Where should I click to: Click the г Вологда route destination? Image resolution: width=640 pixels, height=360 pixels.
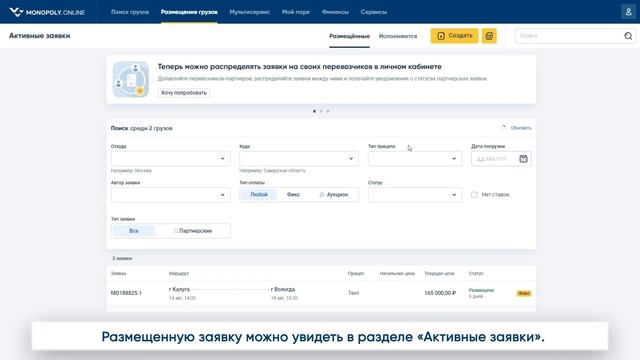(283, 289)
